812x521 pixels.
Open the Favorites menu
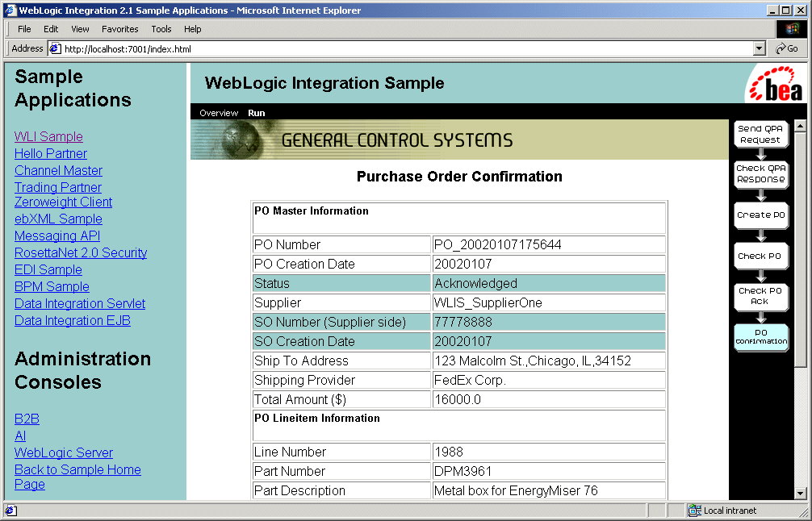(x=119, y=29)
